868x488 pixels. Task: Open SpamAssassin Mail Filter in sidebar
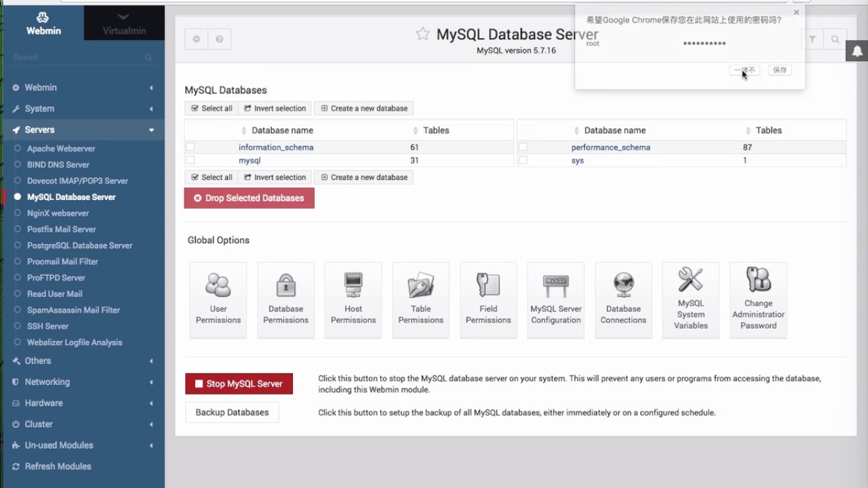pos(73,310)
